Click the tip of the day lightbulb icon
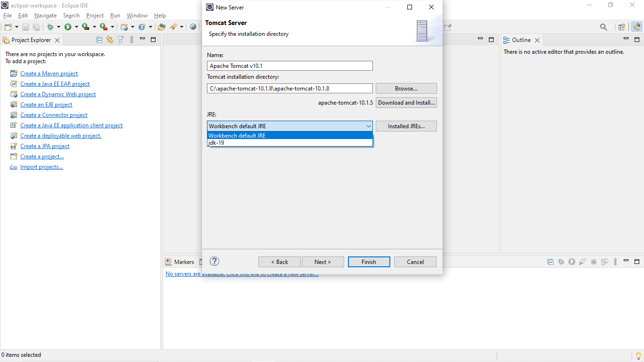 pos(638,355)
